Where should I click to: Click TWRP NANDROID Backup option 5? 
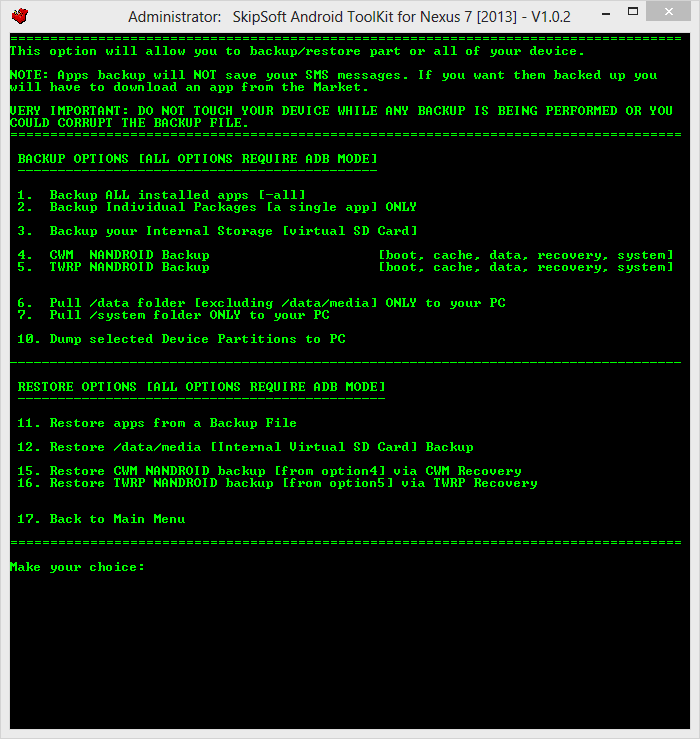point(114,267)
